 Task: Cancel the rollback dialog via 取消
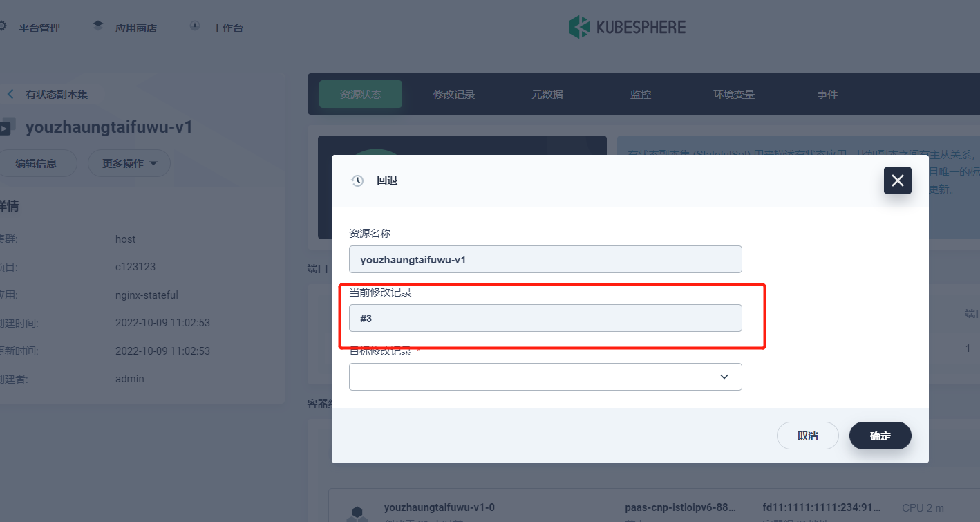pos(807,436)
